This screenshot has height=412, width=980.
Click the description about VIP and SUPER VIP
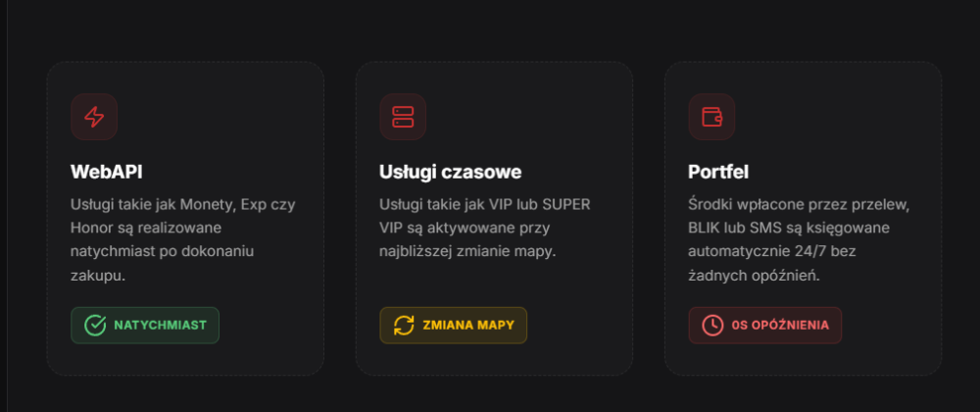pos(484,229)
